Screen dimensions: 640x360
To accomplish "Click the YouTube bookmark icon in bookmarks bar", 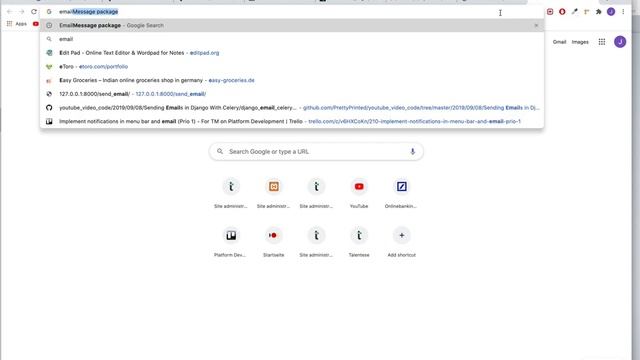I will [x=36, y=24].
